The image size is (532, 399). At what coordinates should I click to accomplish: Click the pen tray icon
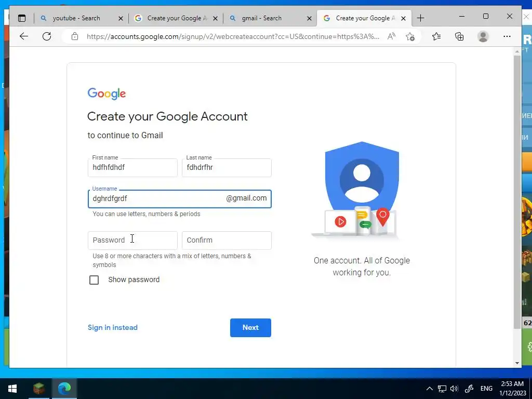pos(469,389)
